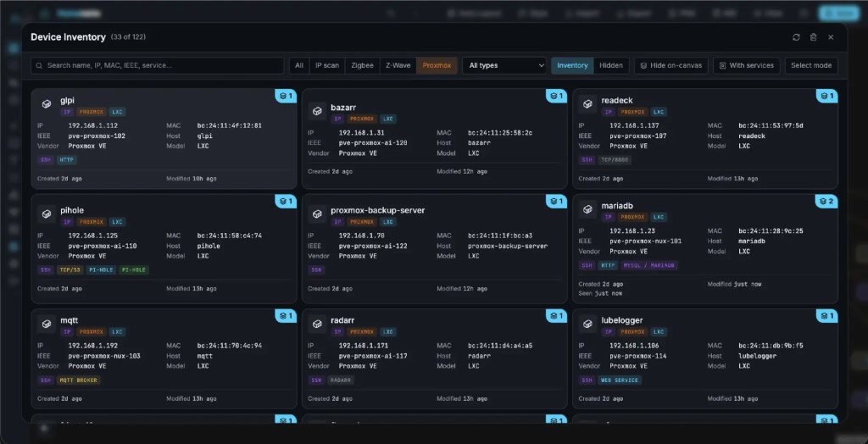868x444 pixels.
Task: Click the search devices input field
Action: [157, 65]
